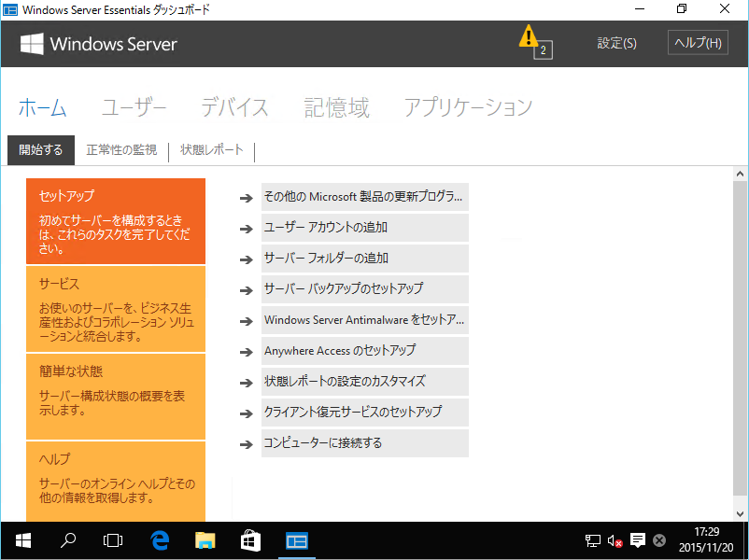
Task: Click arrow beside コンピューターに接続する
Action: coord(246,444)
